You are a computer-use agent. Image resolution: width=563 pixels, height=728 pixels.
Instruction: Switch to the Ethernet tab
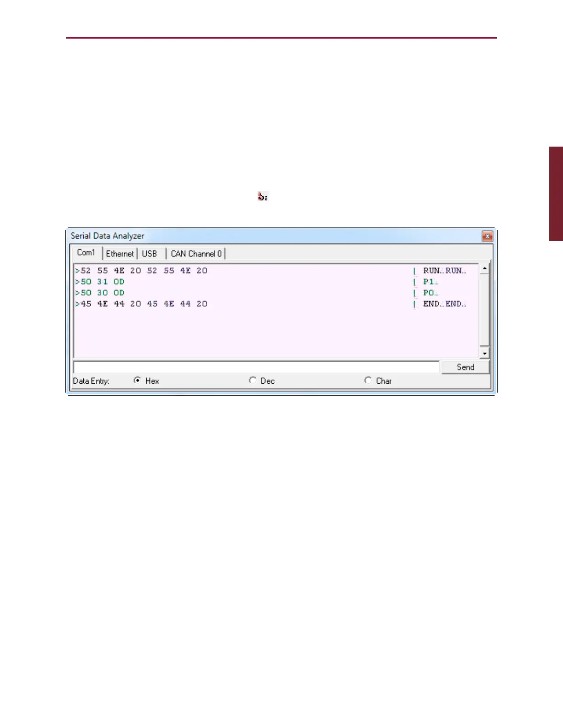pyautogui.click(x=120, y=254)
